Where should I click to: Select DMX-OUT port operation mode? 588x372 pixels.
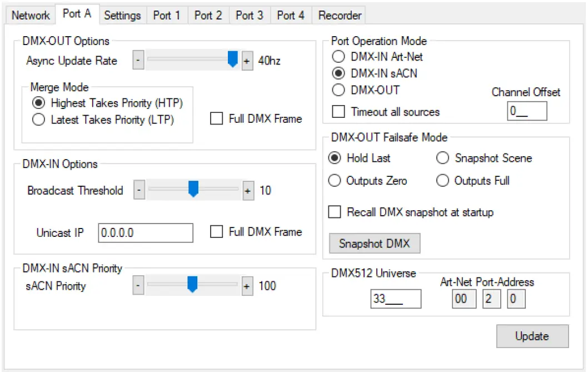coord(338,90)
